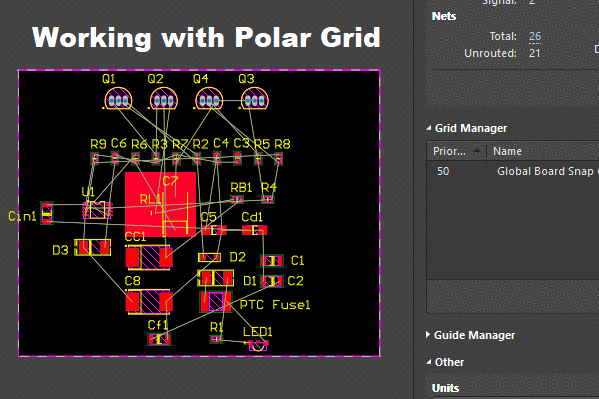Select the Global Board Snap grid row
The image size is (599, 399).
(x=513, y=171)
